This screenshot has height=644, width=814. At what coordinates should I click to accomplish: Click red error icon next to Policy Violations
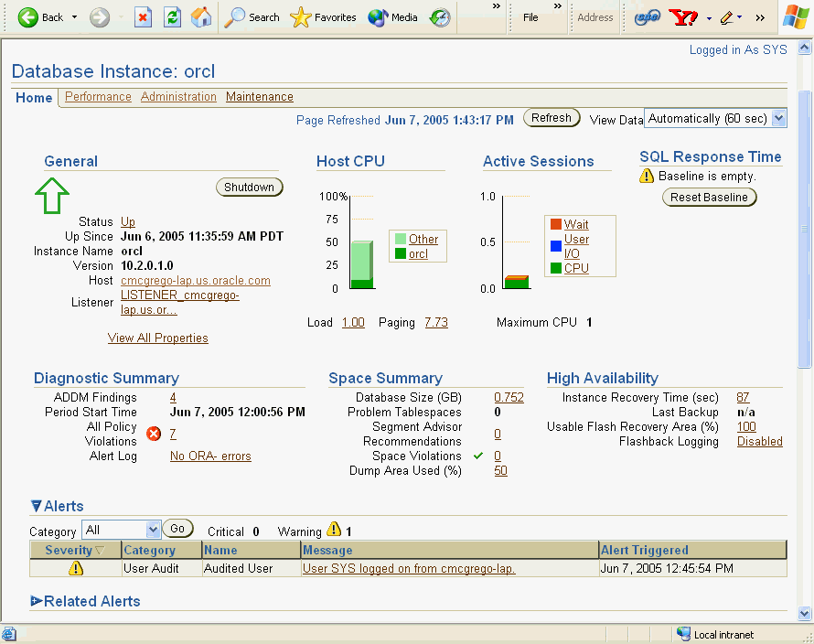(x=153, y=434)
